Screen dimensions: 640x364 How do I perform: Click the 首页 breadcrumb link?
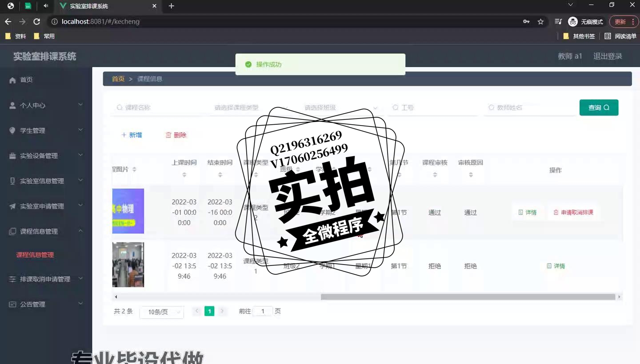click(x=118, y=79)
